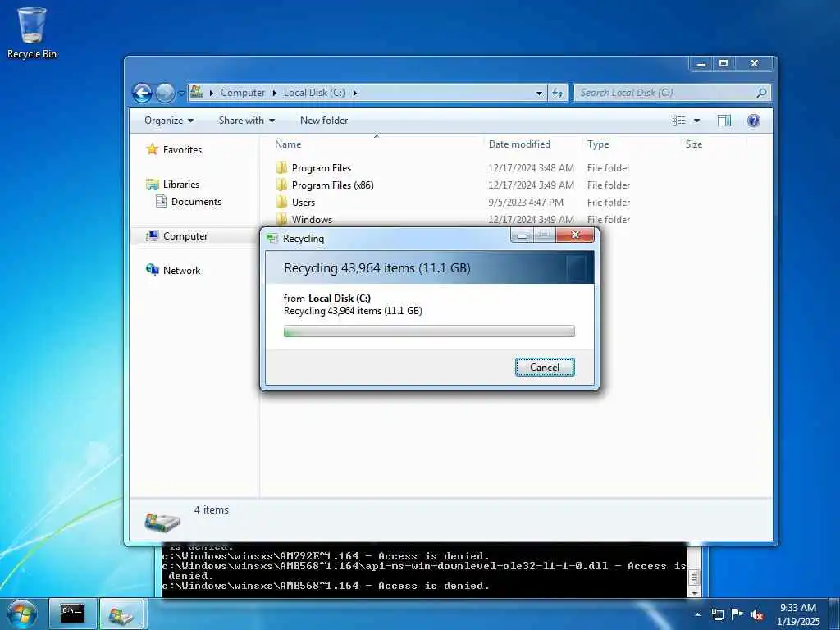This screenshot has height=630, width=840.
Task: Switch to Command Prompt taskbar button
Action: pos(72,614)
